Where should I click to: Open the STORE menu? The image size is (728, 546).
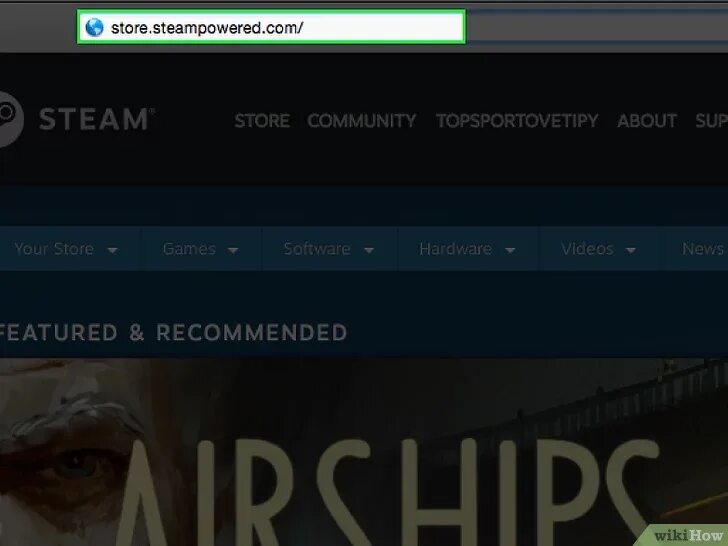point(262,121)
